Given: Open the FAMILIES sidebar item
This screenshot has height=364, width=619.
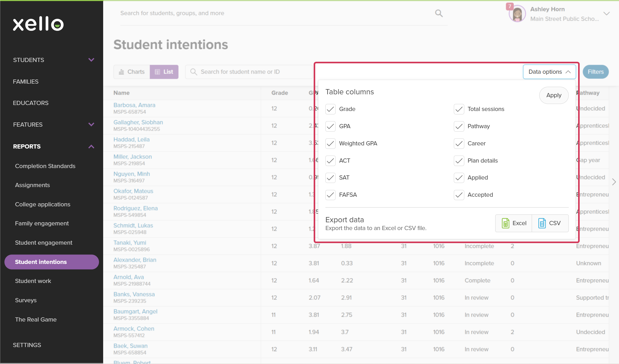Looking at the screenshot, I should [x=26, y=82].
